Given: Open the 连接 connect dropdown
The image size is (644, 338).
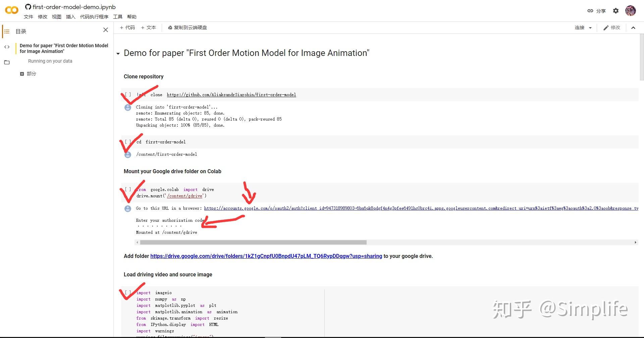Looking at the screenshot, I should (x=583, y=27).
